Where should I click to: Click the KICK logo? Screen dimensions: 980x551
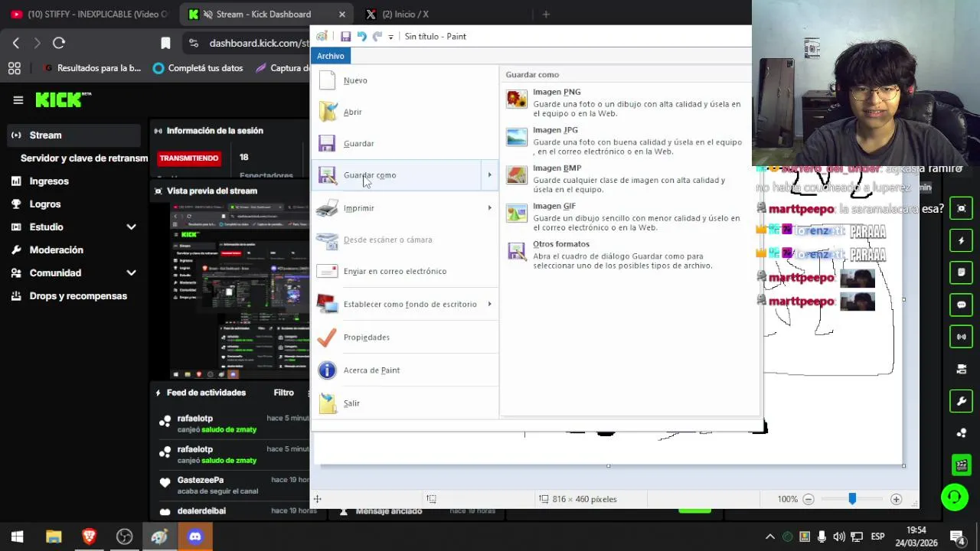(63, 99)
